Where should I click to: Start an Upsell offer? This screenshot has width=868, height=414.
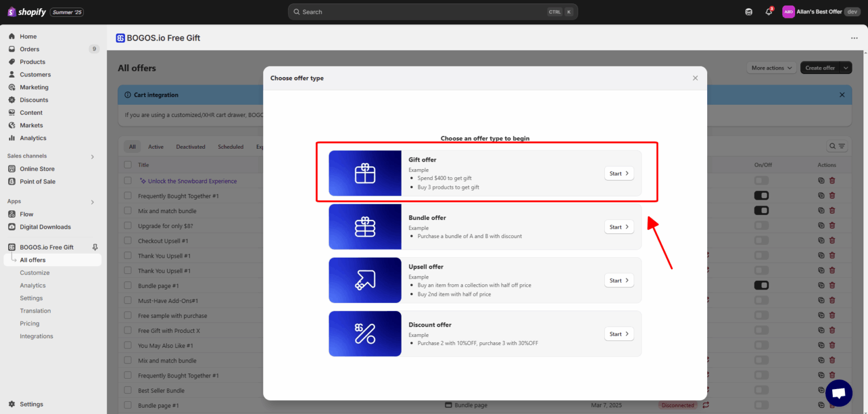pyautogui.click(x=619, y=280)
